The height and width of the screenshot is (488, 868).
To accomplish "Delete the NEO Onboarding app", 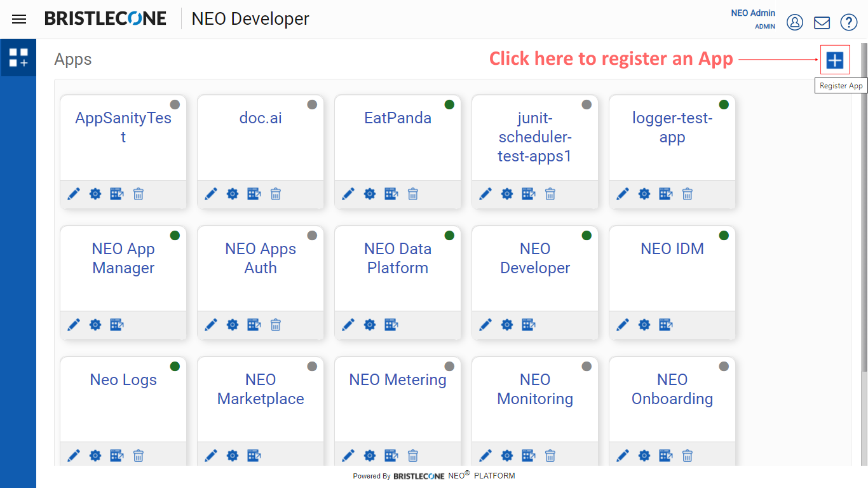I will 688,456.
